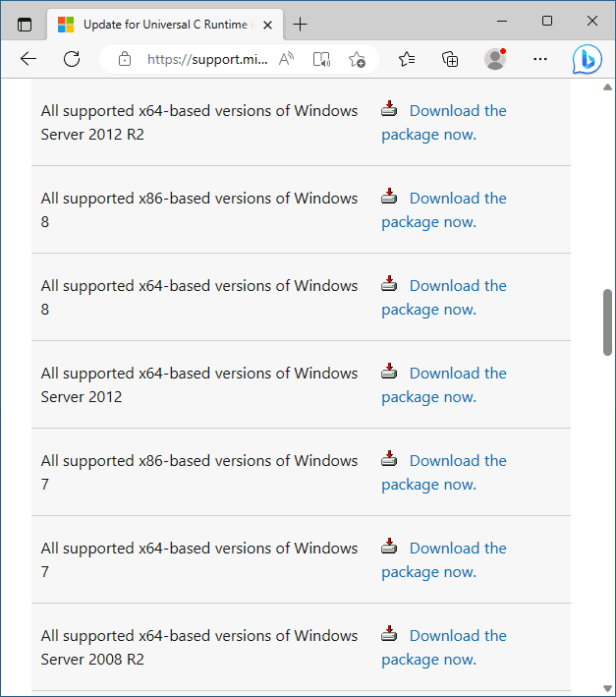
Task: Minimize the Edge browser window
Action: pos(502,21)
